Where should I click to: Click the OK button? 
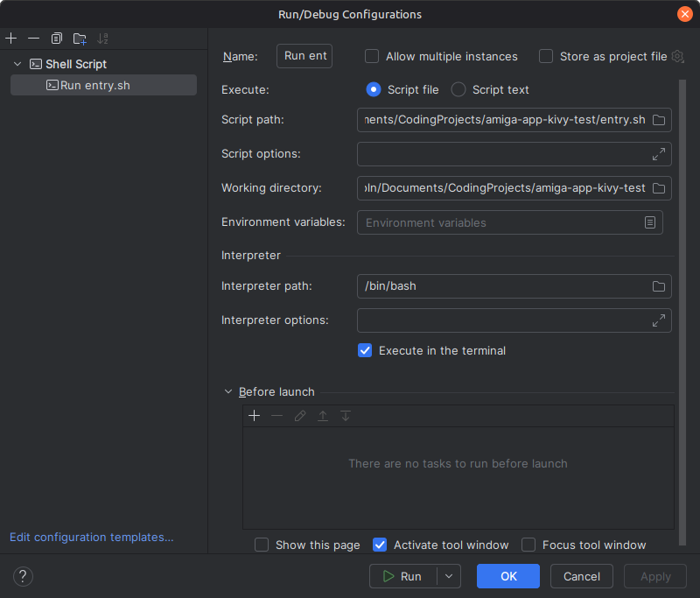pyautogui.click(x=508, y=576)
